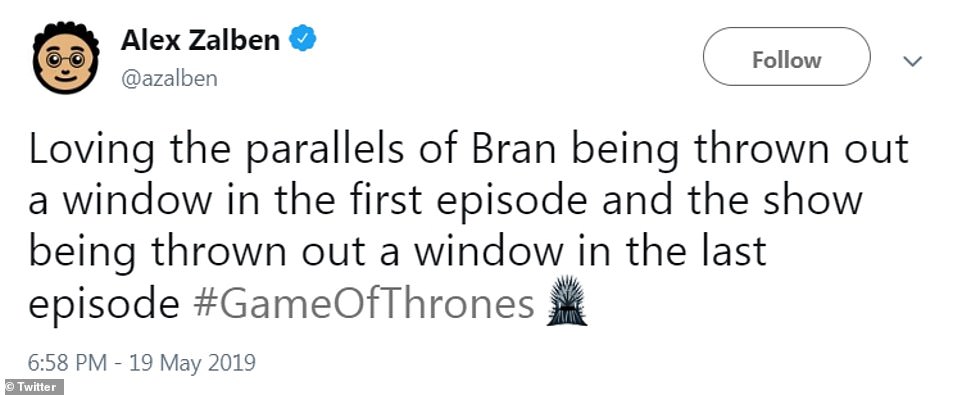Screen dimensions: 962x395
Task: Open the #GameOfThrones hashtag
Action: click(x=363, y=304)
